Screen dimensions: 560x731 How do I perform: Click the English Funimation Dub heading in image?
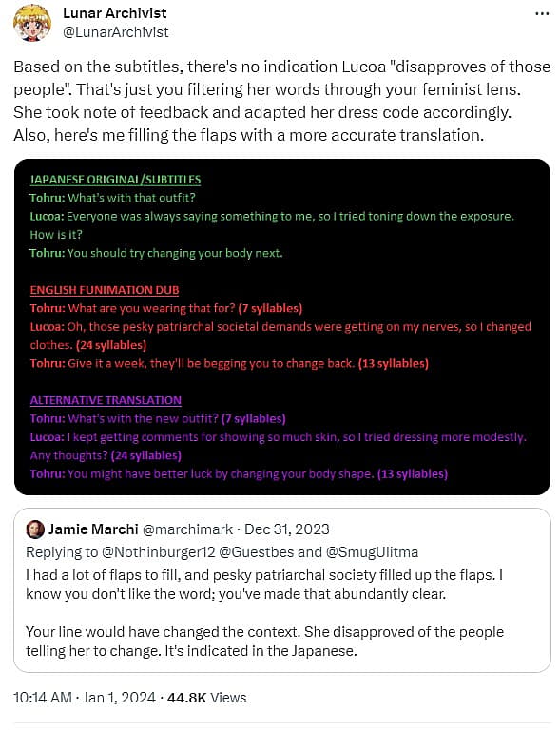[105, 290]
